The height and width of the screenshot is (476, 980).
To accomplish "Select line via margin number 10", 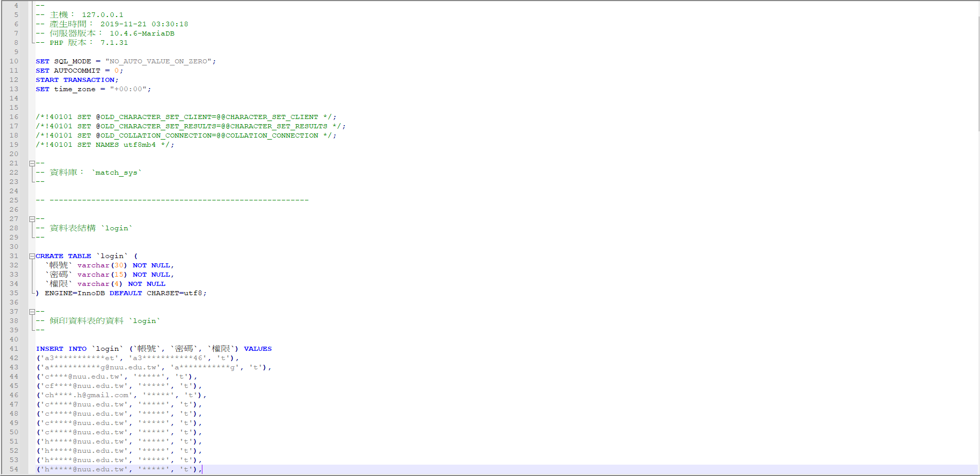I will (14, 61).
